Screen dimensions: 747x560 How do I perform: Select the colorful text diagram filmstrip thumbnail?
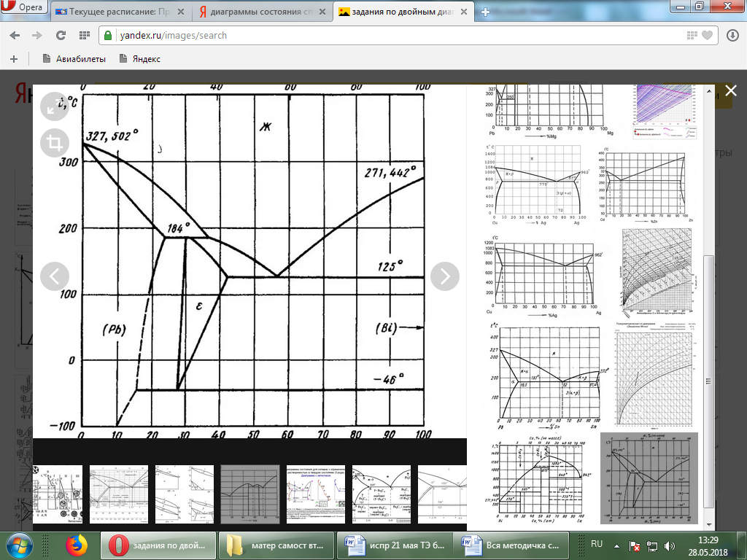(x=316, y=494)
